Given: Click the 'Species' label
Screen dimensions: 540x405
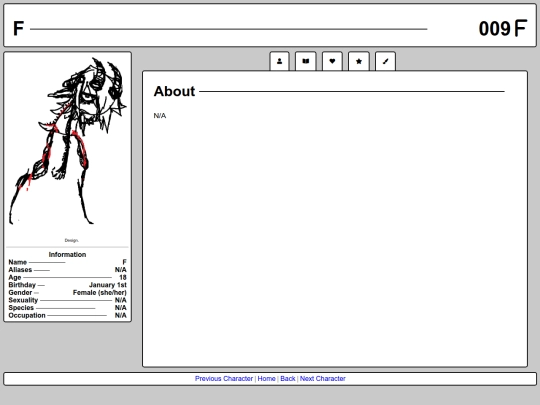Looking at the screenshot, I should (x=21, y=308).
